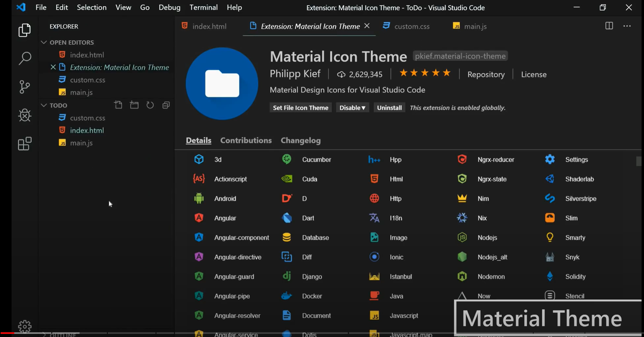Open the Extensions view icon

(25, 144)
